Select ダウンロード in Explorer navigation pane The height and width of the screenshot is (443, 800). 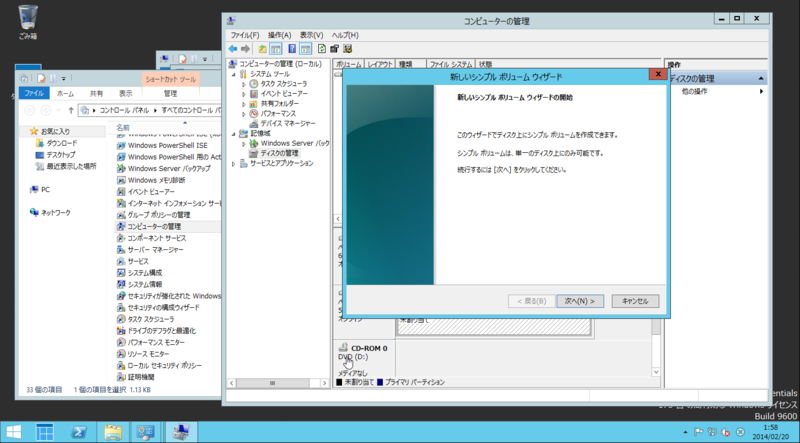62,143
